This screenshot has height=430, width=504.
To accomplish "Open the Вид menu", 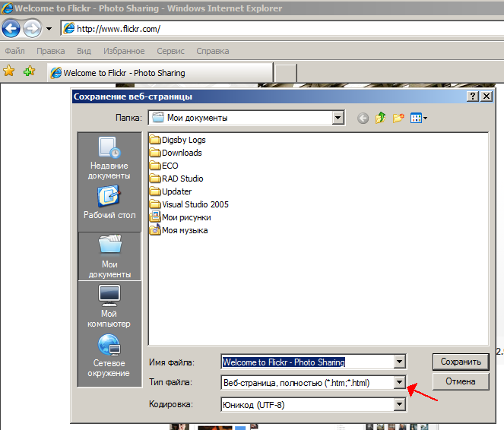I will coord(84,51).
